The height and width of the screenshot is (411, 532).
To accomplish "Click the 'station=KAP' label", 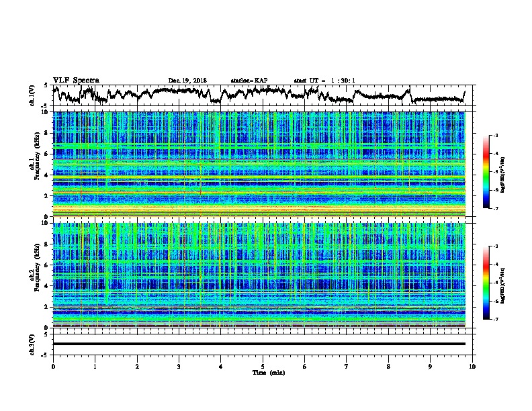I will (x=249, y=81).
